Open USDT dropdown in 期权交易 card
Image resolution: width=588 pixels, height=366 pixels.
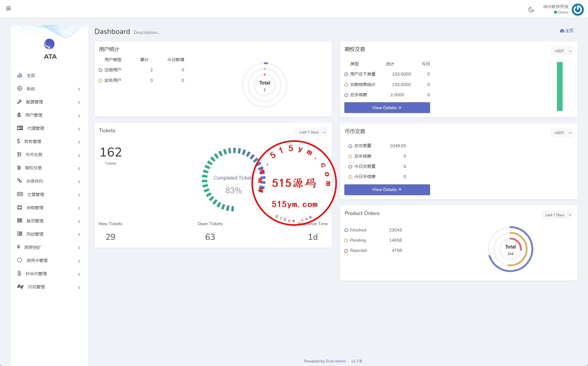tap(562, 51)
